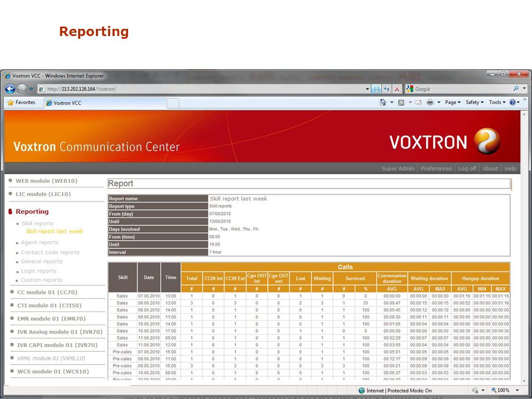Open Agent reports in sidebar
Screen dimensions: 532x399
[x=40, y=242]
